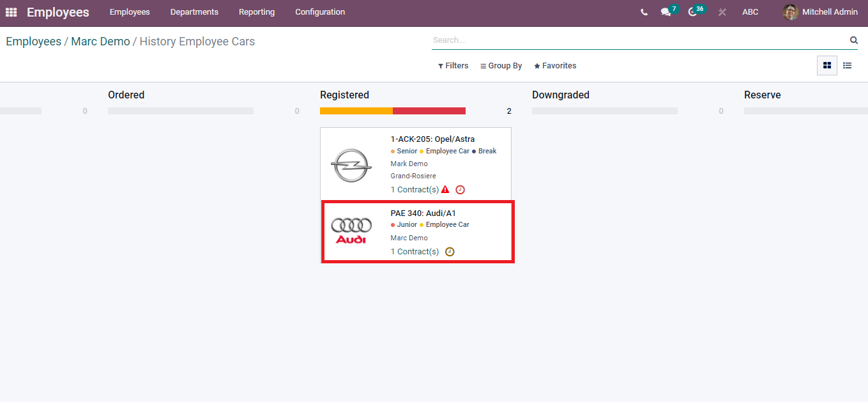Open activities clock icon with badge 36

coord(696,11)
